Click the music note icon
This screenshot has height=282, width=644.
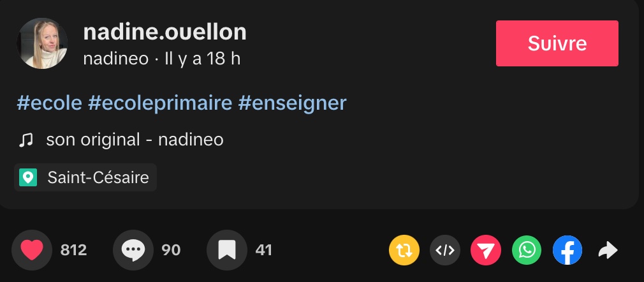click(26, 140)
